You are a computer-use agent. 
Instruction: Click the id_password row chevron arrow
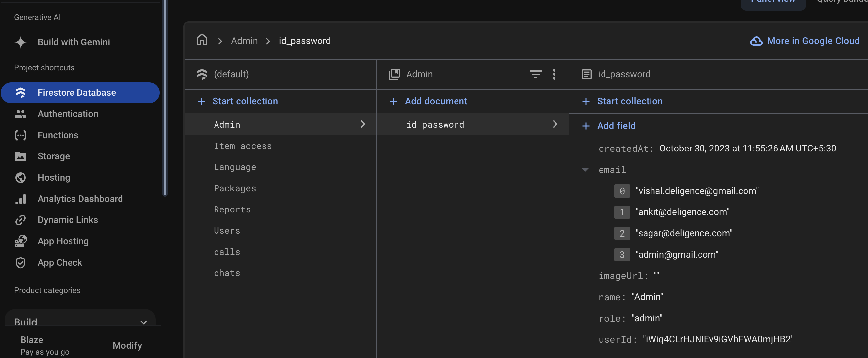pos(555,124)
